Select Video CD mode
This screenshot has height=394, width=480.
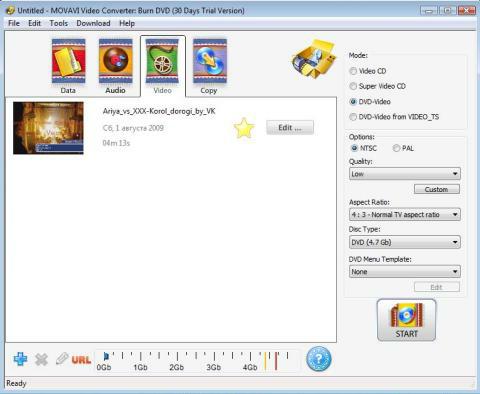click(x=368, y=71)
